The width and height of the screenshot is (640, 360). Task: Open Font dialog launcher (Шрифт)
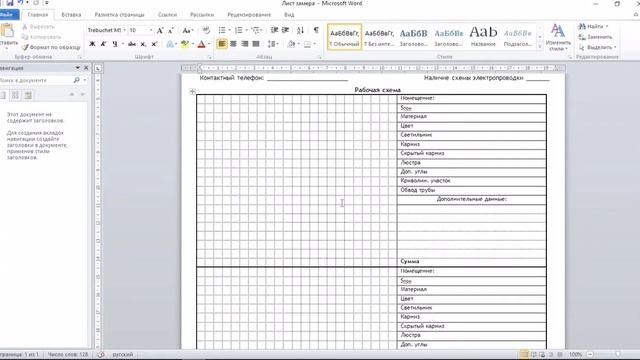point(209,57)
